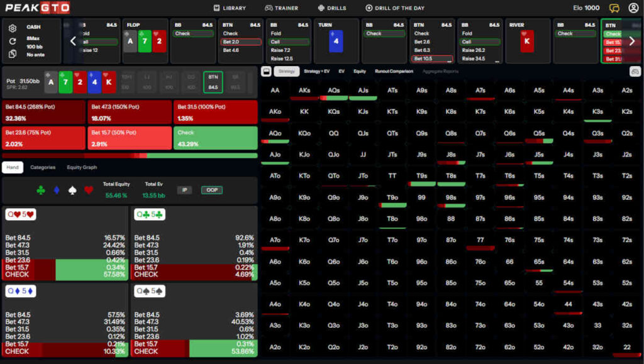Click the blue 4 turn card in timeline

(x=336, y=41)
